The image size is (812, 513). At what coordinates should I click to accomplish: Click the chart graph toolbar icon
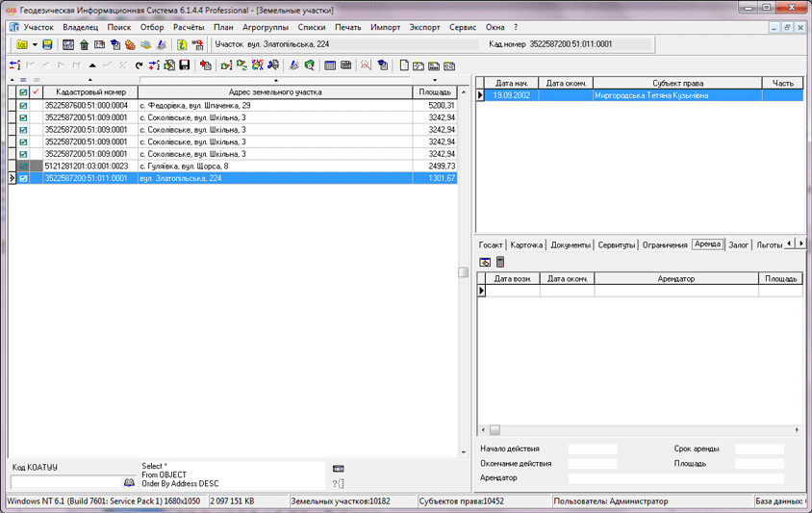pyautogui.click(x=367, y=65)
